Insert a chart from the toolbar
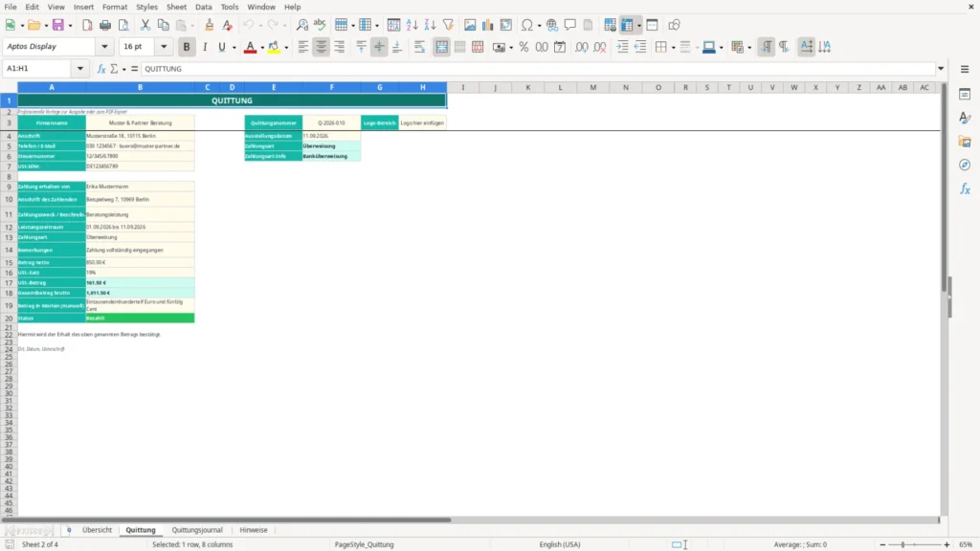980x551 pixels. tap(487, 25)
